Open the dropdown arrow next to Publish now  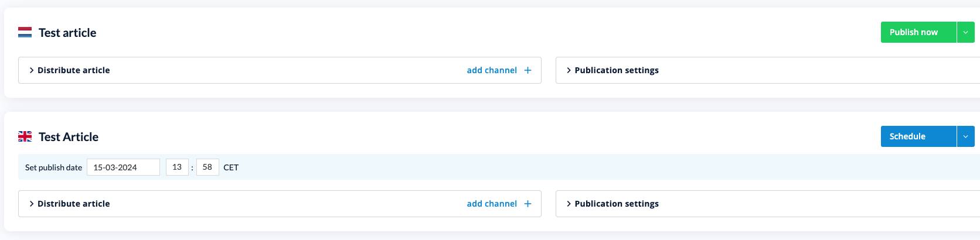965,32
